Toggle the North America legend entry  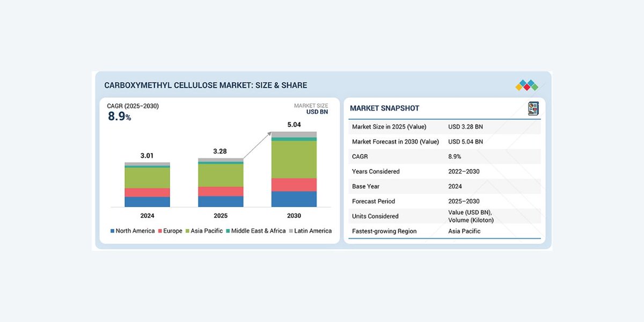[134, 231]
